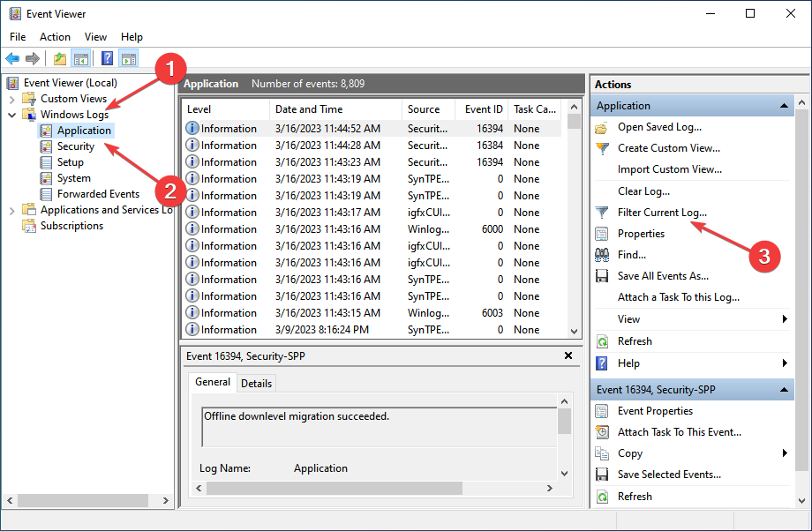
Task: Open the View submenu arrow in Actions
Action: [x=785, y=319]
